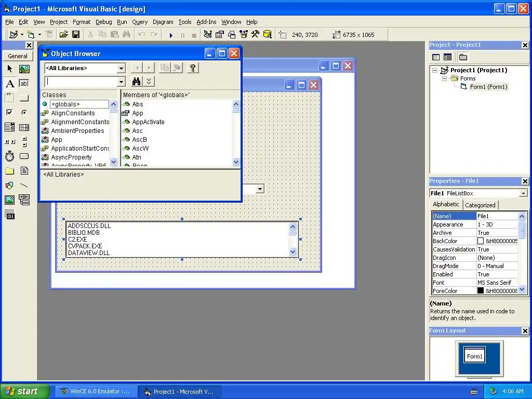Click the Save Project toolbar icon
The height and width of the screenshot is (399, 532).
(x=76, y=35)
